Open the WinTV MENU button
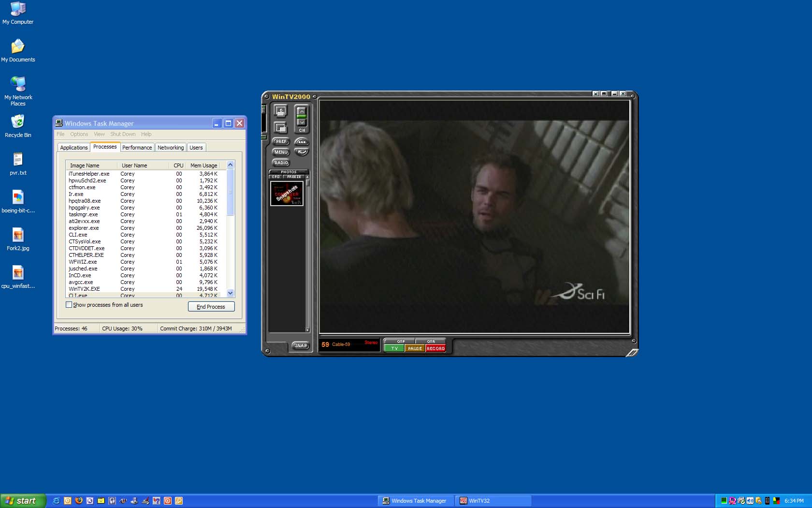 pyautogui.click(x=281, y=152)
